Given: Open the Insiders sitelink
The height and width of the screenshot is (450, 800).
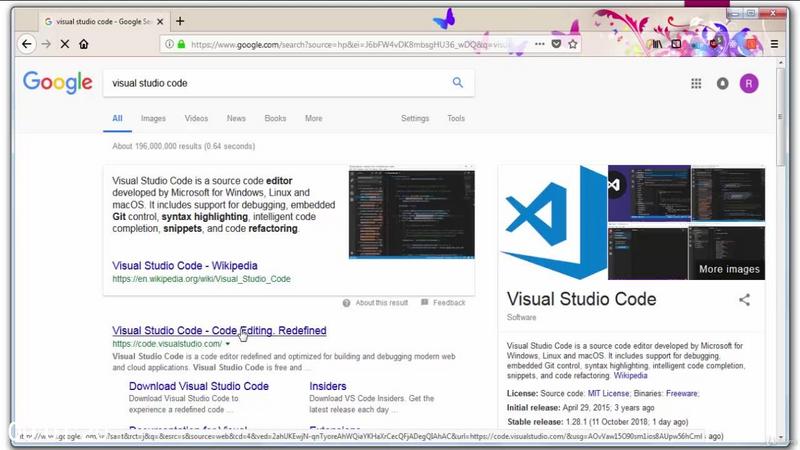Looking at the screenshot, I should [x=328, y=386].
